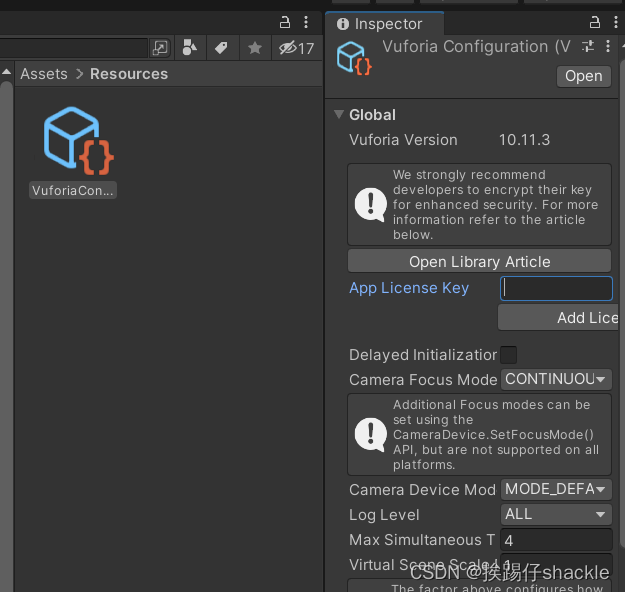Select VuforiaConfiguration asset thumbnail
The height and width of the screenshot is (592, 625).
click(78, 140)
